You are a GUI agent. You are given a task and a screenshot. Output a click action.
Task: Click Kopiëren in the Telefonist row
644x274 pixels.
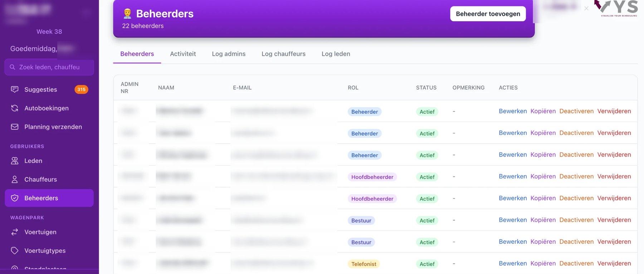click(543, 263)
